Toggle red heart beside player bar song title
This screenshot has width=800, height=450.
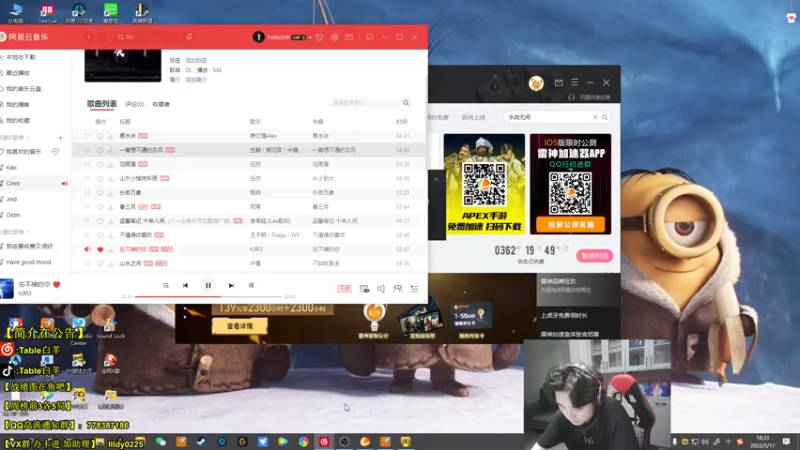tap(57, 285)
